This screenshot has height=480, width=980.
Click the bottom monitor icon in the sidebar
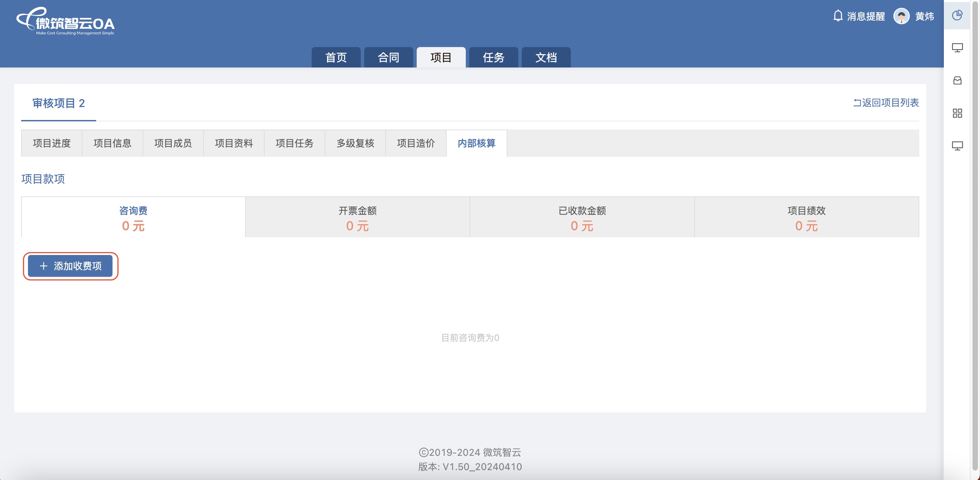(957, 146)
